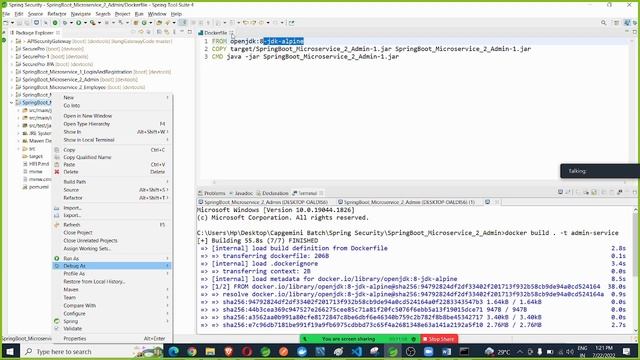
Task: Select second terminal session tab ending with (1)
Action: [407, 202]
